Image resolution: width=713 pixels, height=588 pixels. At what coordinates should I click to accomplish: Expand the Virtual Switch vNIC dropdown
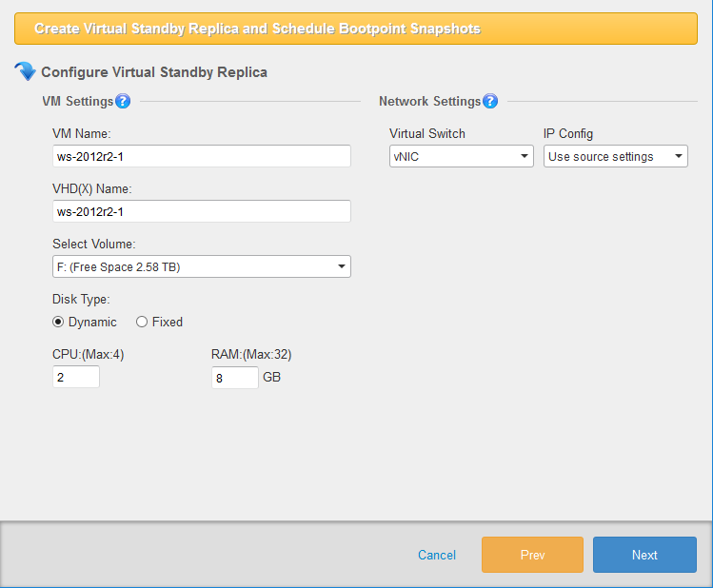tap(462, 156)
